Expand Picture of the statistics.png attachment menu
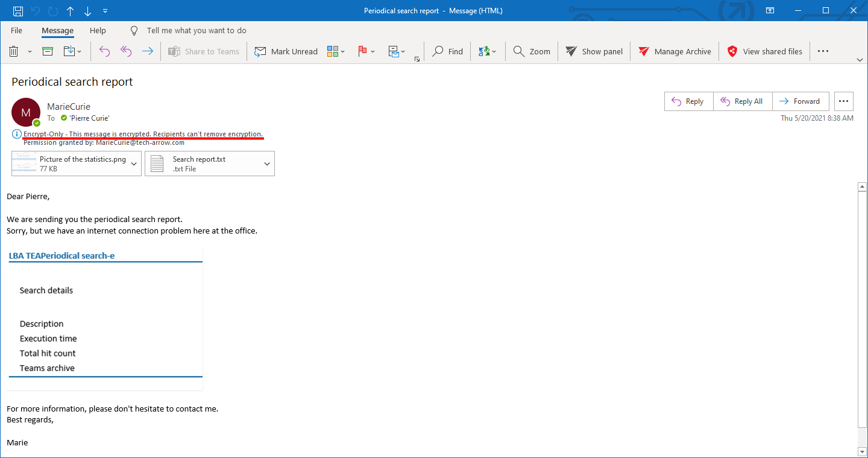868x458 pixels. [134, 164]
